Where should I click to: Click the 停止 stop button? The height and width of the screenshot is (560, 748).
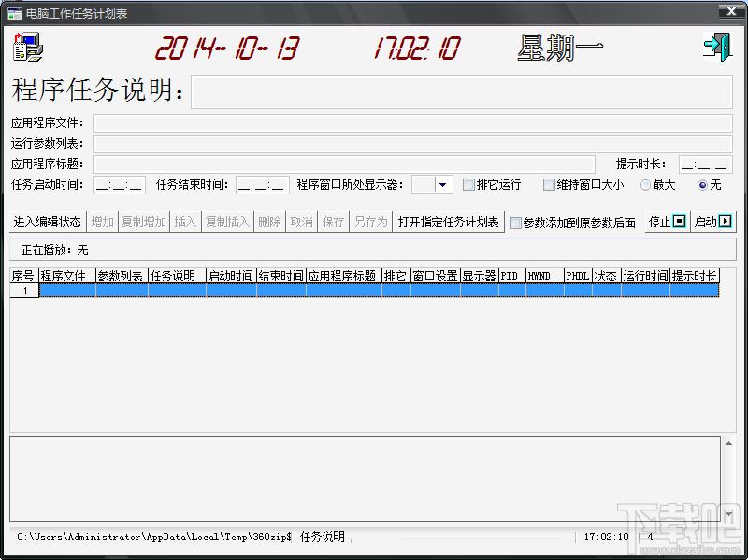click(x=667, y=222)
